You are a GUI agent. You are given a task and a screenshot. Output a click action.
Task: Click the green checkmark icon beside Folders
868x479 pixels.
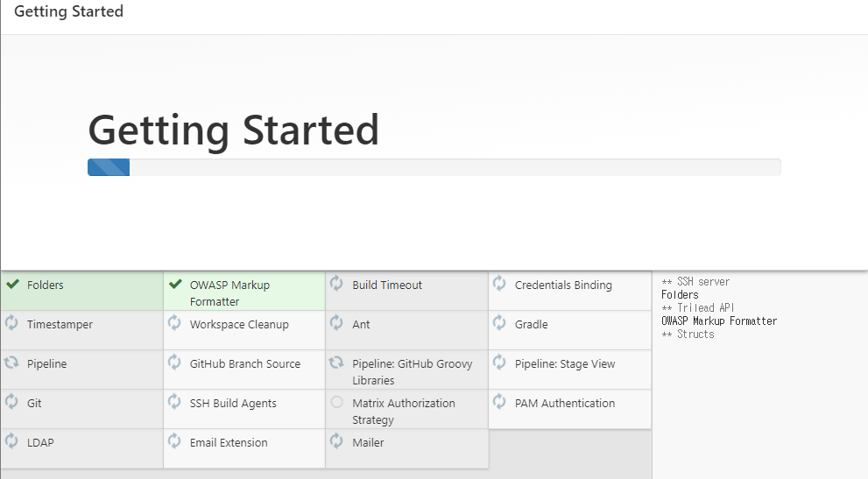(13, 285)
